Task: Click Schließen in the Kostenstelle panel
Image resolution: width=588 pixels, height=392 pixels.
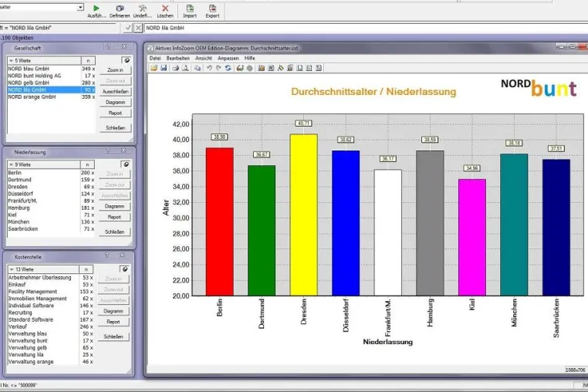Action: point(113,337)
